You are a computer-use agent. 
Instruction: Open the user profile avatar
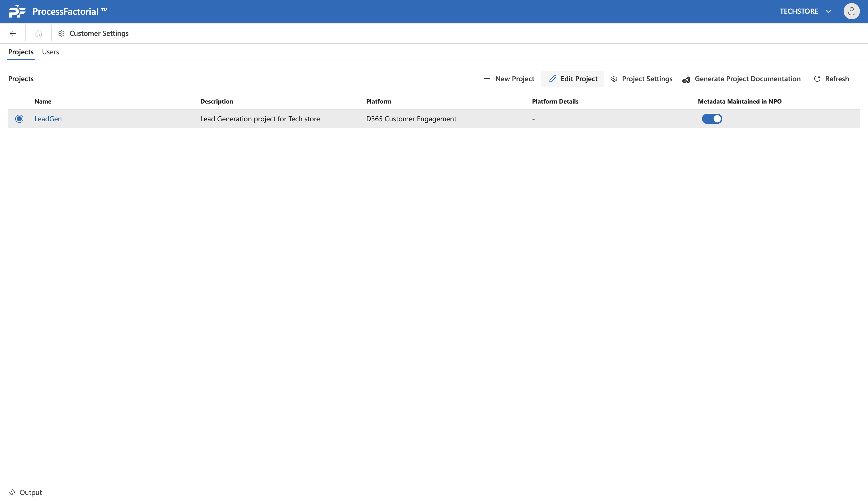851,11
